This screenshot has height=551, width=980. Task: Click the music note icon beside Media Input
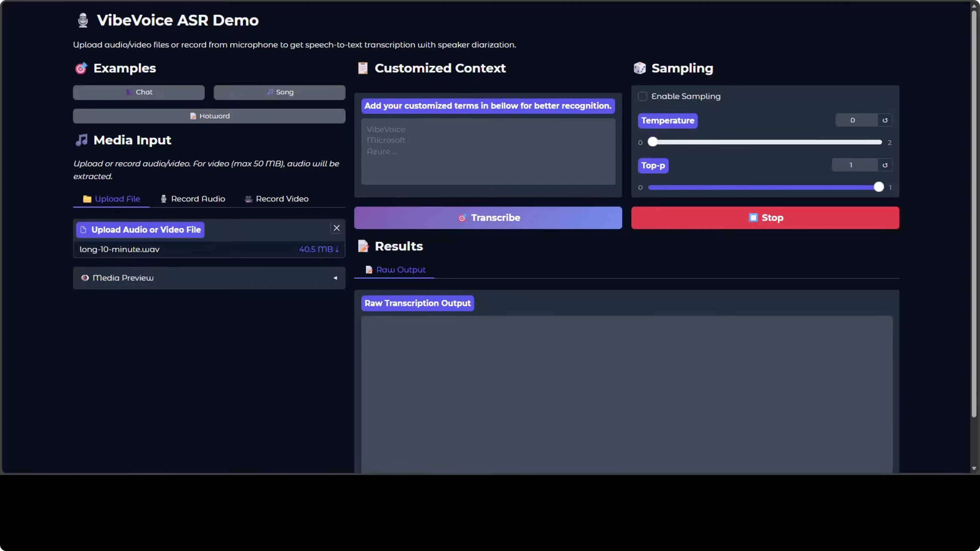pos(81,140)
